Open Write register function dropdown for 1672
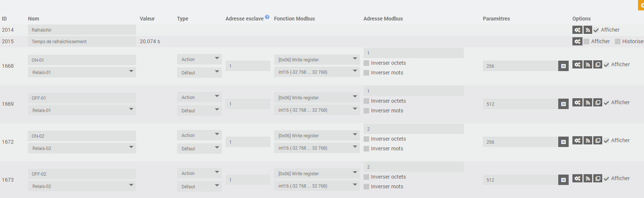Viewport: 644px width, 198px height. coord(317,135)
